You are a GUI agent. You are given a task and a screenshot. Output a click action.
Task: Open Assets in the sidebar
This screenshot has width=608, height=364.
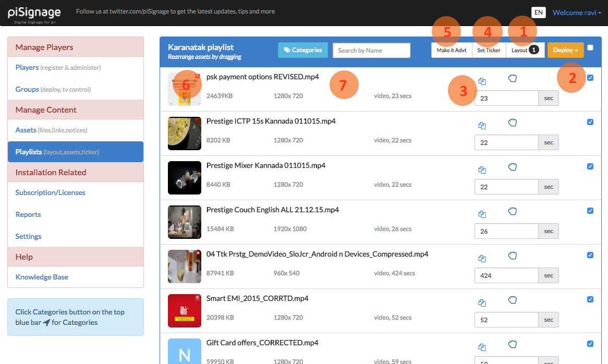coord(26,130)
